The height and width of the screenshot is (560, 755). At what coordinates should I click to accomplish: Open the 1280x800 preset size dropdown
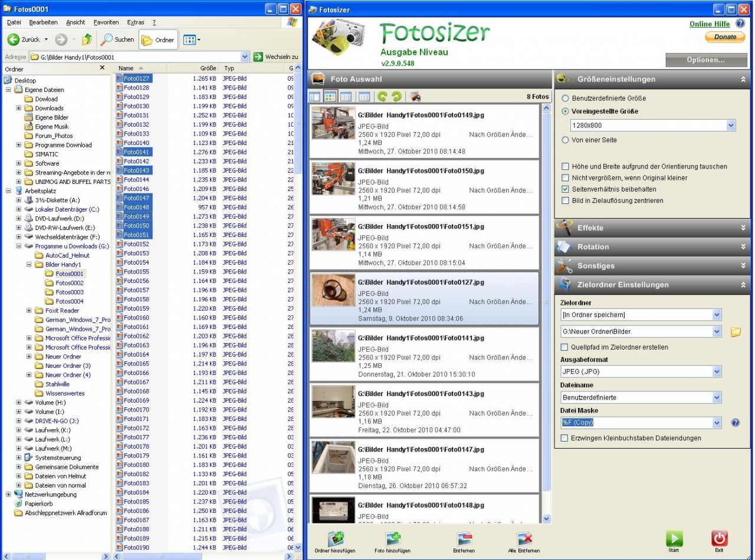pyautogui.click(x=731, y=126)
